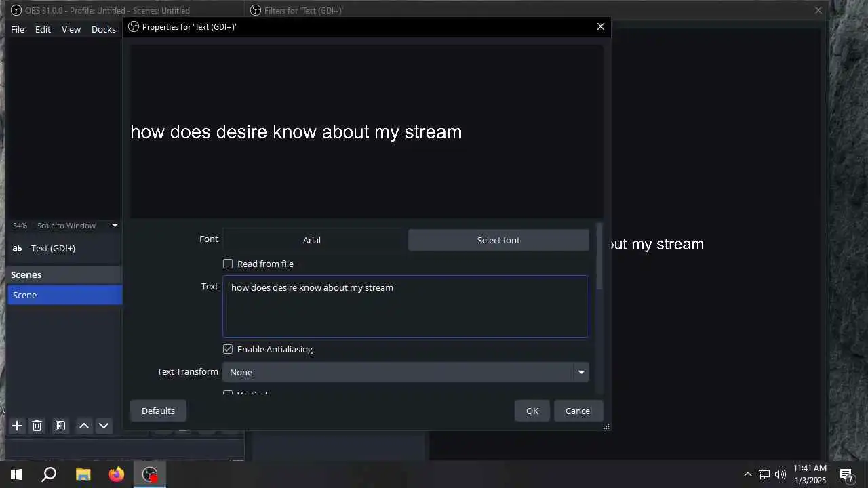
Task: Confirm properties with OK button
Action: tap(532, 411)
